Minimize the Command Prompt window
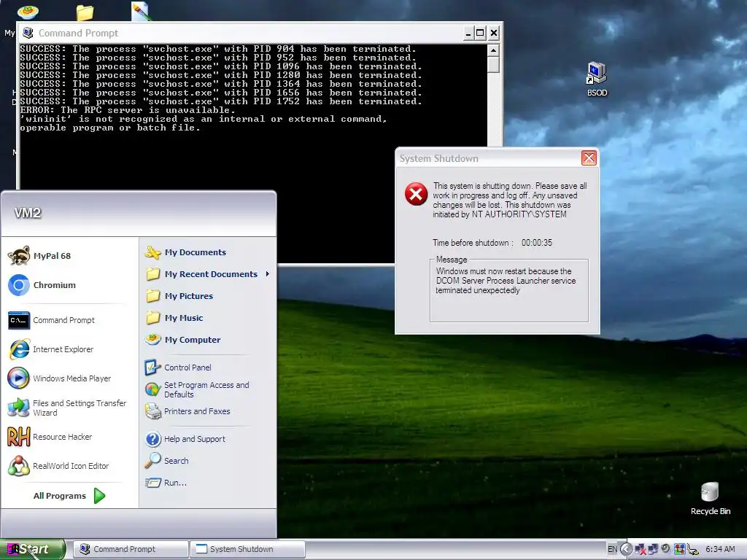This screenshot has width=747, height=560. tap(468, 33)
